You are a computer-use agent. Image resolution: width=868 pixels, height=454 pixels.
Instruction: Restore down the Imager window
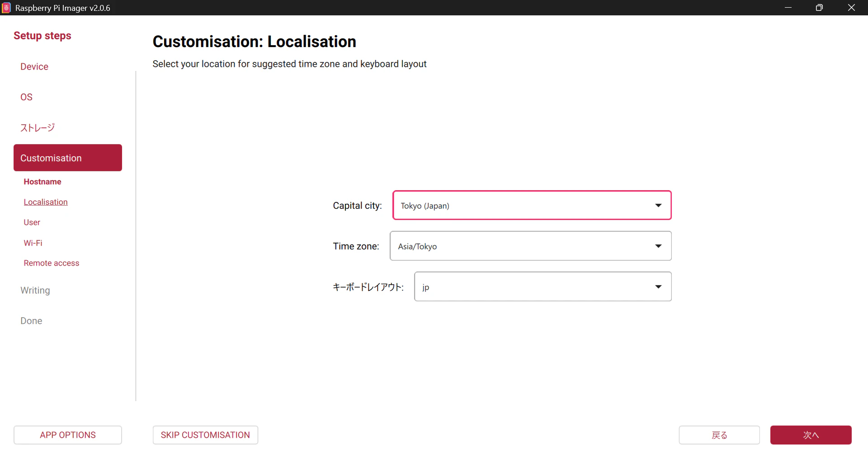point(819,8)
